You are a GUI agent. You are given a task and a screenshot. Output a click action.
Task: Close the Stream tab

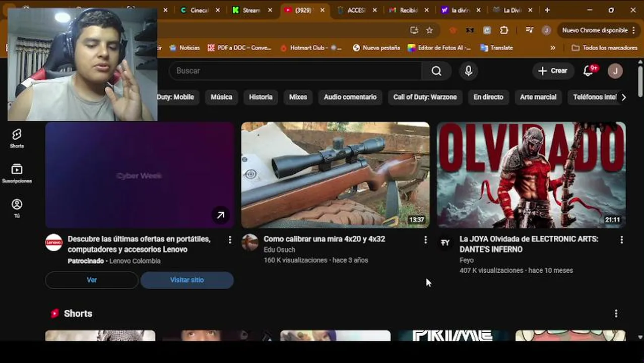270,10
